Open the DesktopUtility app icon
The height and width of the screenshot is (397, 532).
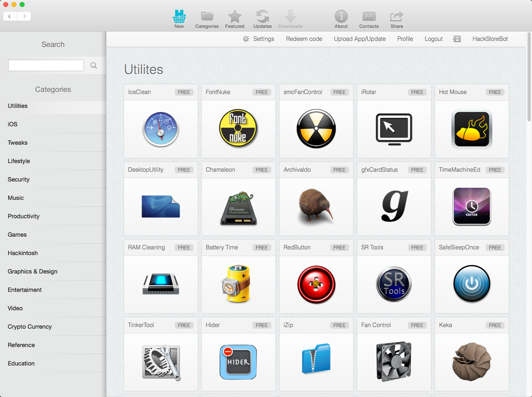pyautogui.click(x=161, y=206)
